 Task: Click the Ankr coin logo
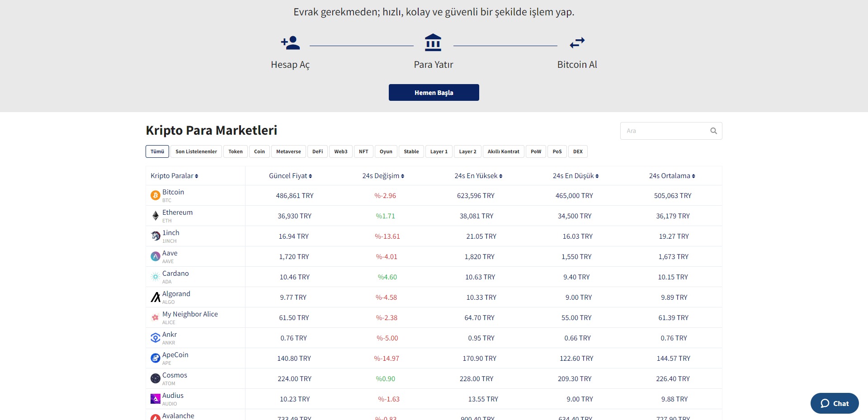(155, 338)
